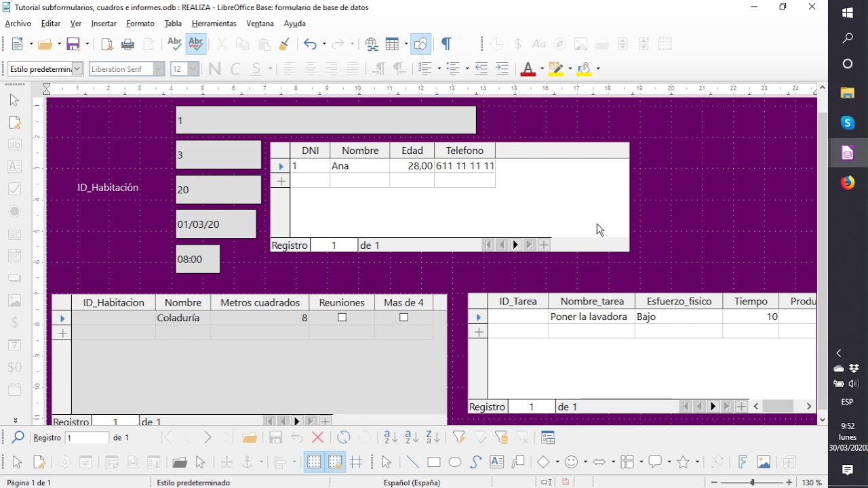Screen dimensions: 868x488
Task: Toggle Design mode in bottom toolbar
Action: pos(39,462)
